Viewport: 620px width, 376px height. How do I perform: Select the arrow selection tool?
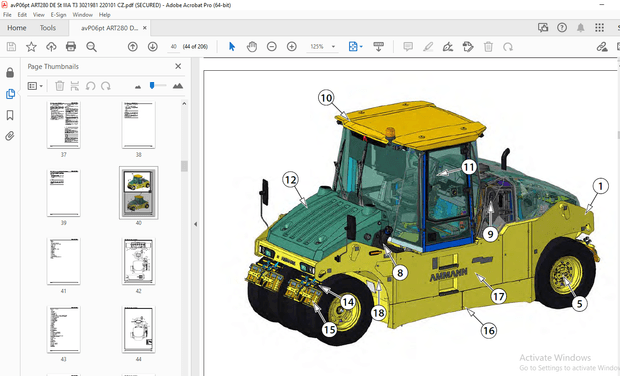[232, 47]
